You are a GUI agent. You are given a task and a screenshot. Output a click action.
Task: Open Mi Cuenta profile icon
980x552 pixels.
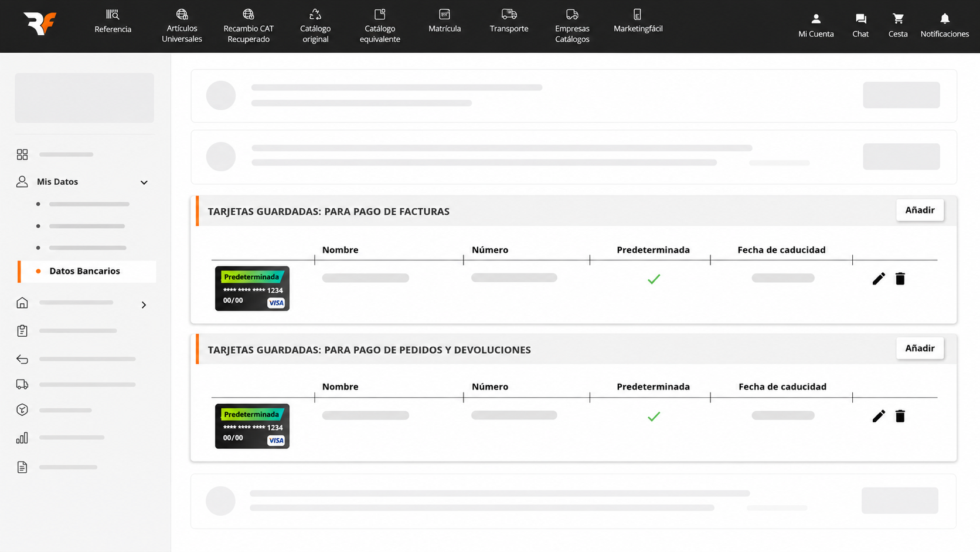click(x=816, y=26)
